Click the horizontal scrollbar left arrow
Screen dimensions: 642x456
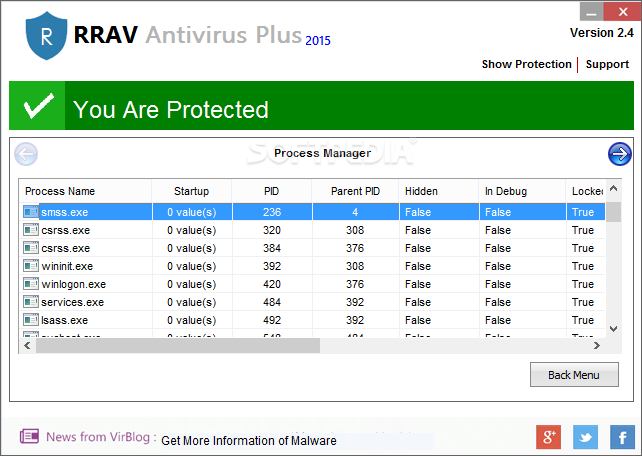point(27,345)
